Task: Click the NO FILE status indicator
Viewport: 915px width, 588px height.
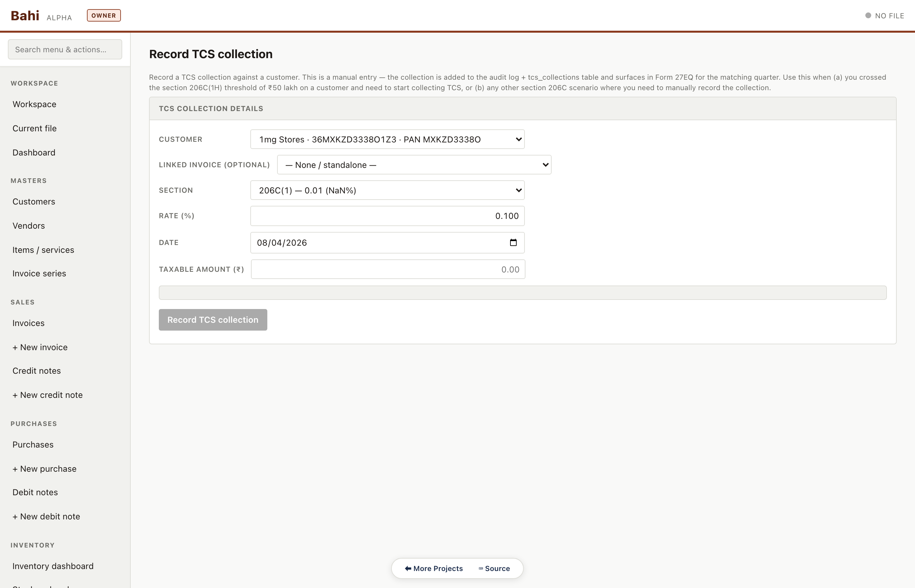Action: point(885,16)
